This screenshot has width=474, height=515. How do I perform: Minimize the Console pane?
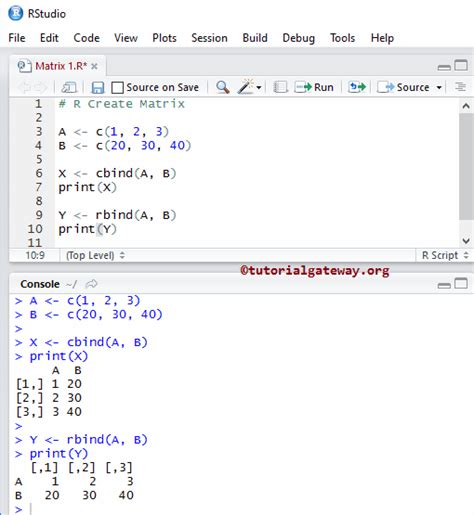tap(444, 286)
